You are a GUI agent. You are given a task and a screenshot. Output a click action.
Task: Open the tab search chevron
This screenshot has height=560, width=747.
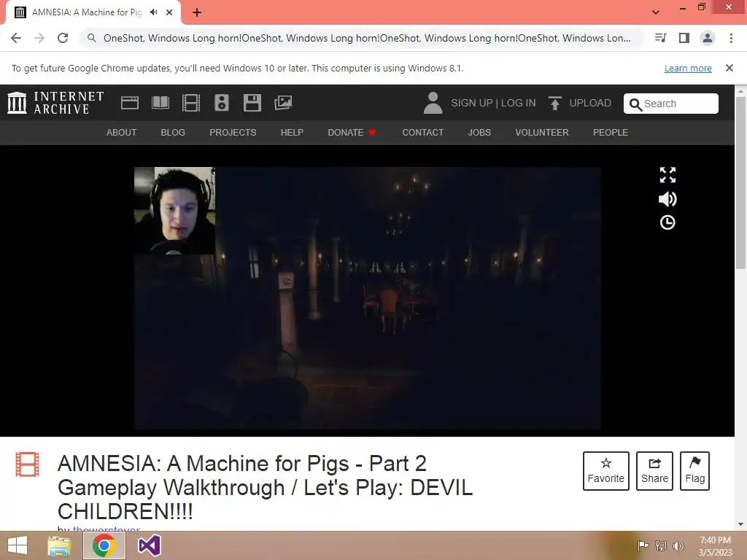[x=656, y=12]
